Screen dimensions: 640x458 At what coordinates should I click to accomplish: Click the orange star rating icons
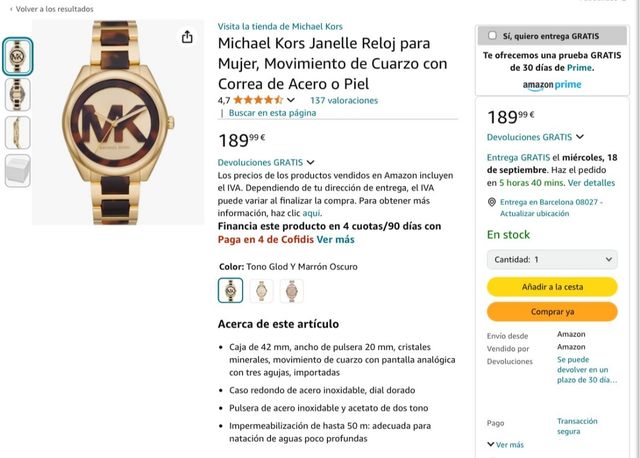click(x=258, y=100)
